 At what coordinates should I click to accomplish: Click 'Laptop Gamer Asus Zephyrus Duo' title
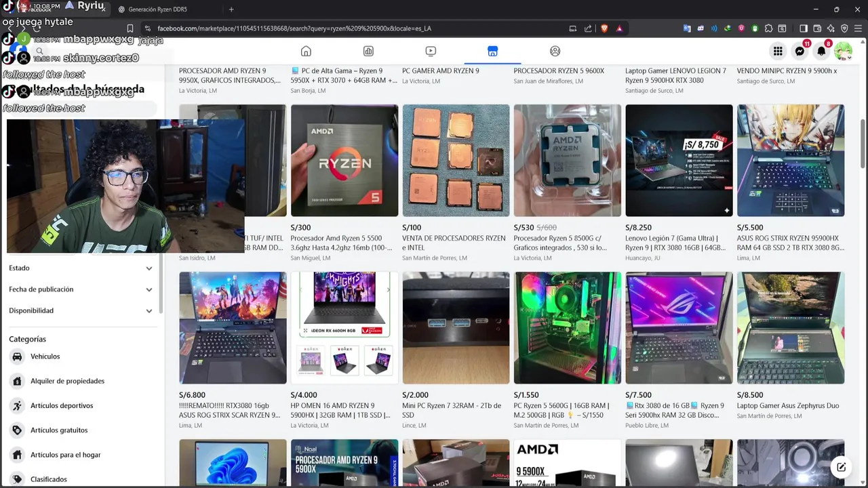788,405
